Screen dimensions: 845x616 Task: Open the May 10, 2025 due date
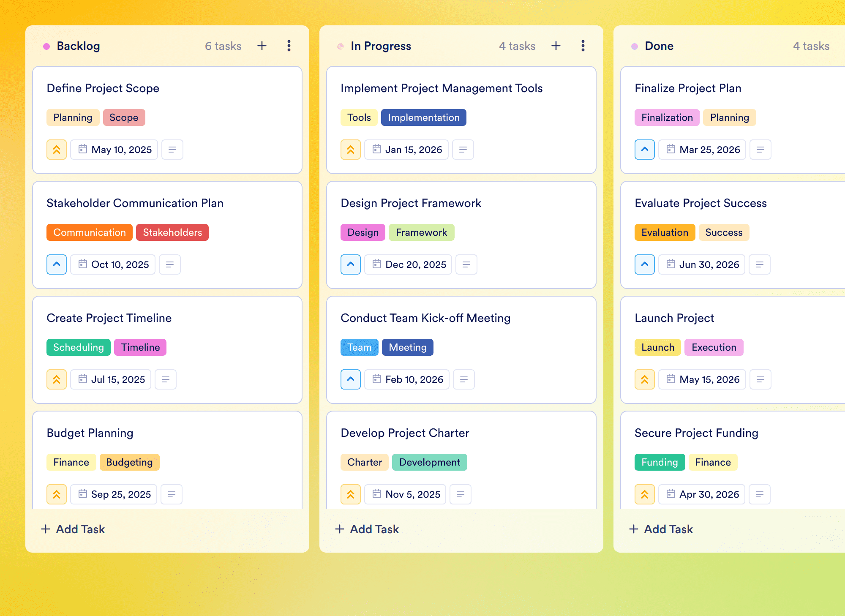[x=114, y=150]
